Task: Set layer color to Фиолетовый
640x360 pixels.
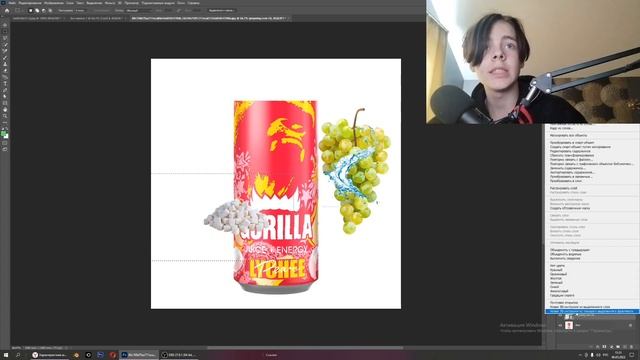Action: (559, 291)
